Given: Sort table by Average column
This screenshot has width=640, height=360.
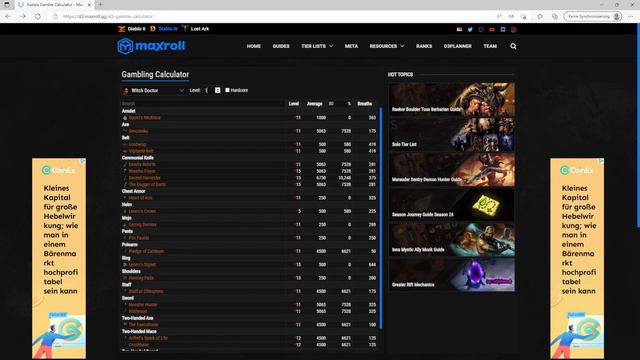Looking at the screenshot, I should pos(314,104).
